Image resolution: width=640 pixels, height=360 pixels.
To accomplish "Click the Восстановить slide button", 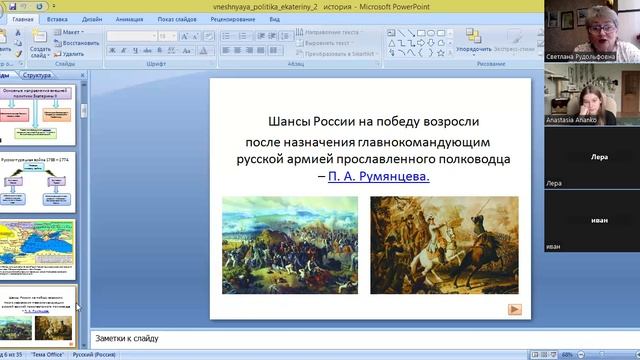I will [77, 43].
